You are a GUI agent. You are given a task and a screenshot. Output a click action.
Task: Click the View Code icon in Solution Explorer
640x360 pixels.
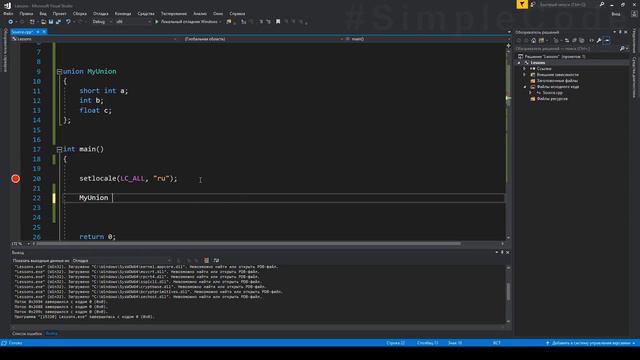591,40
